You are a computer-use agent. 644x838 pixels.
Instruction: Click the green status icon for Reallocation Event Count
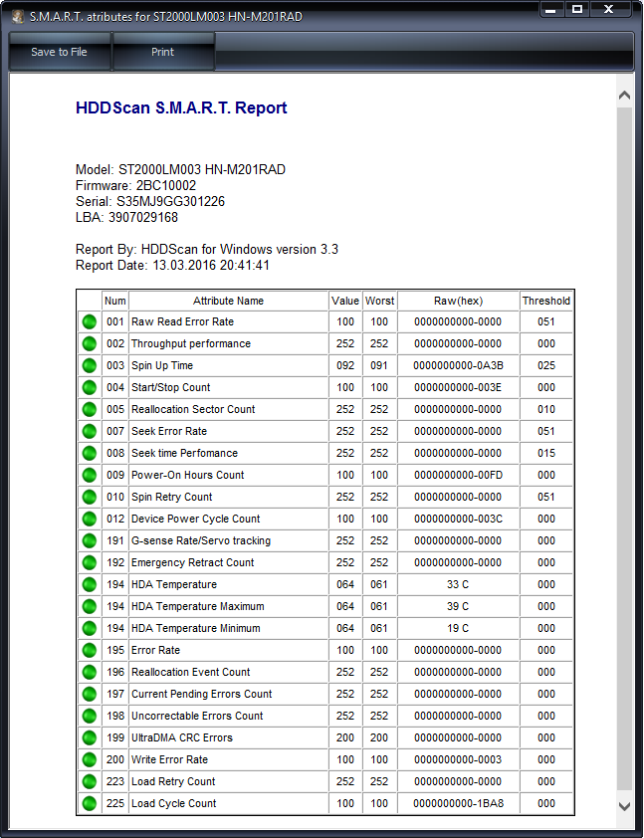click(90, 673)
